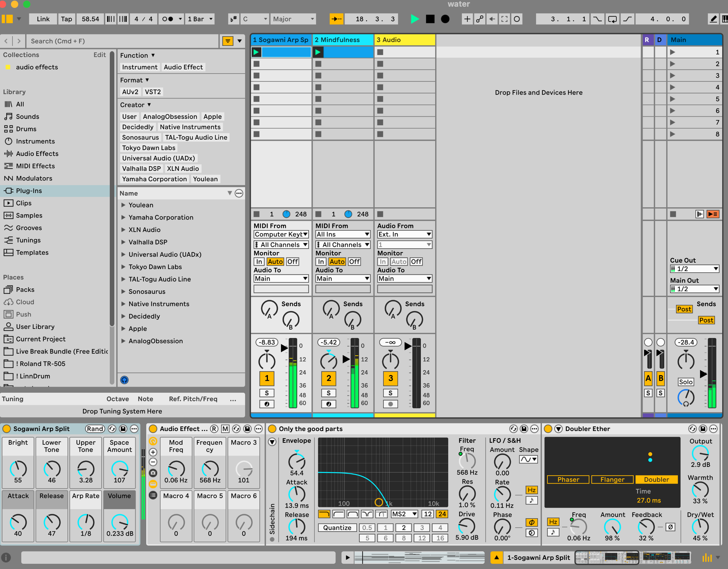Toggle the Doubler Ether device activator
The image size is (728, 569).
[x=548, y=429]
